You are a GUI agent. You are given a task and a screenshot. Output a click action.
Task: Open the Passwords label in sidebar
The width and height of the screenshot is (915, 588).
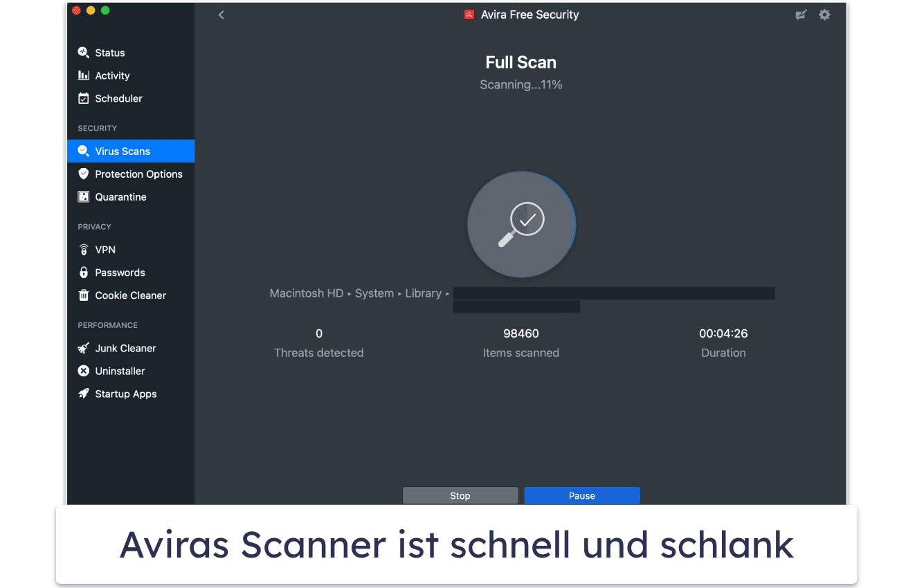tap(120, 273)
